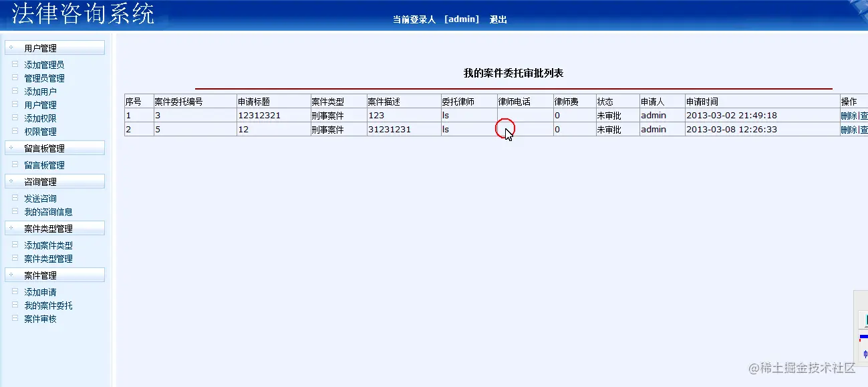This screenshot has height=387, width=868.
Task: Click the icon next to 添加案件类型 item
Action: (x=15, y=245)
